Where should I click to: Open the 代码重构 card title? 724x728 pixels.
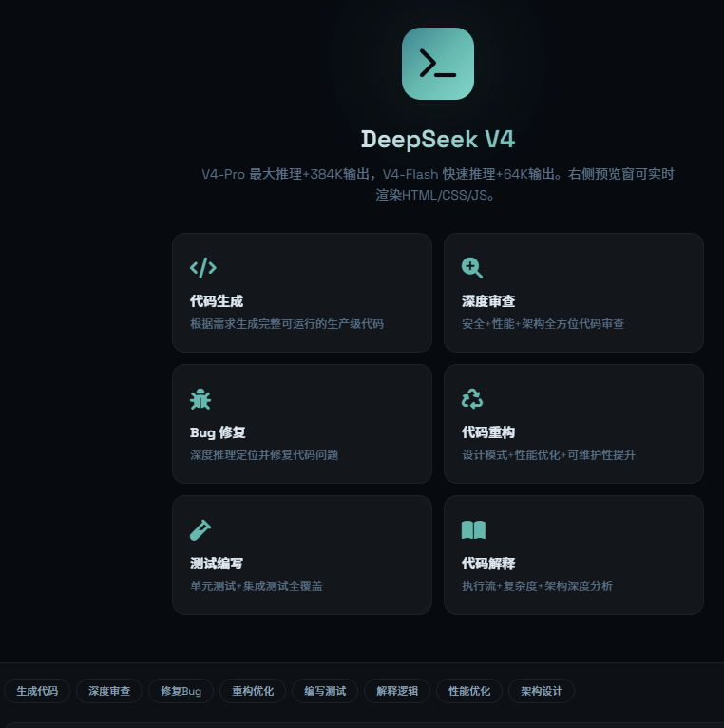[488, 432]
